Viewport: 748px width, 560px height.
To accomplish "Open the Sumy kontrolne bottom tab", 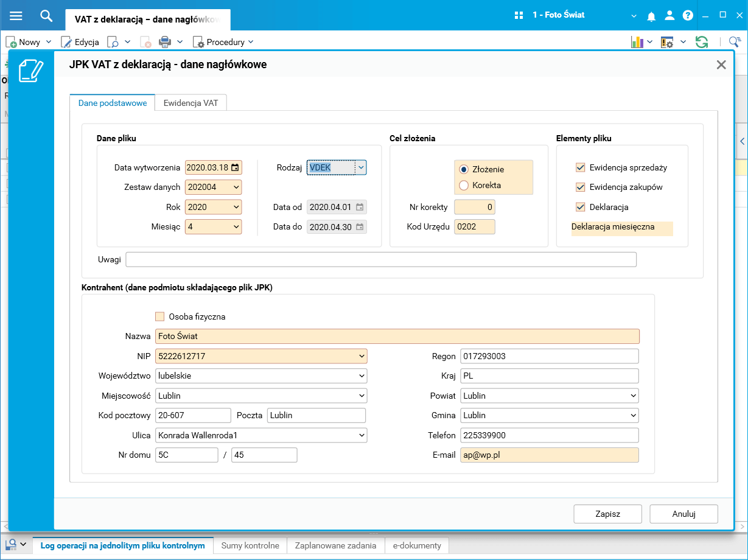I will pyautogui.click(x=250, y=545).
